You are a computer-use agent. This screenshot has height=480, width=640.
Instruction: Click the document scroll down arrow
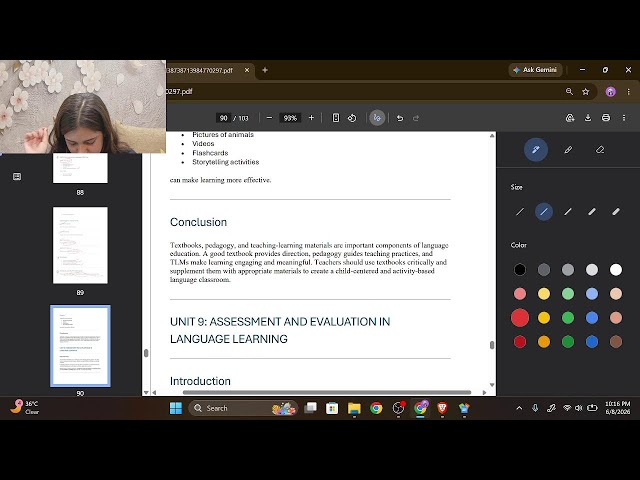coord(492,384)
